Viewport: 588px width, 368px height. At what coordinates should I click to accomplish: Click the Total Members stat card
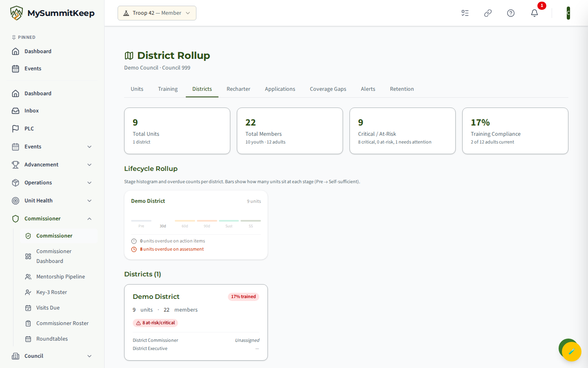pyautogui.click(x=290, y=131)
